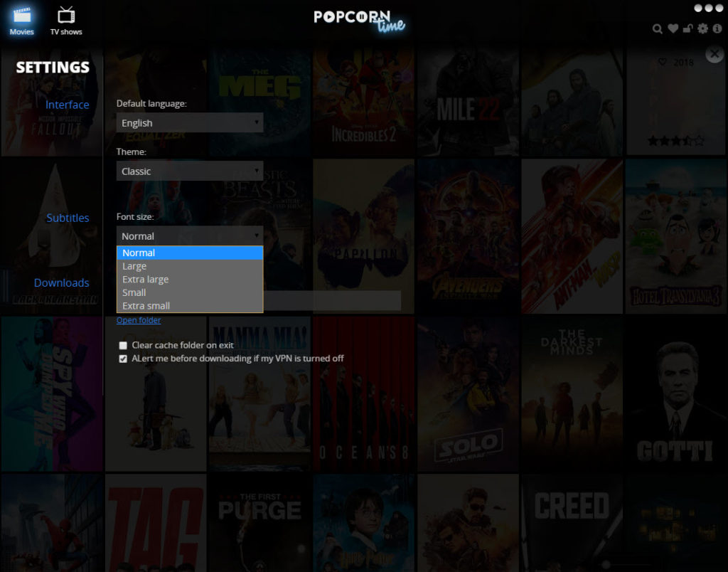
Task: Select Papillon movie poster
Action: point(363,236)
